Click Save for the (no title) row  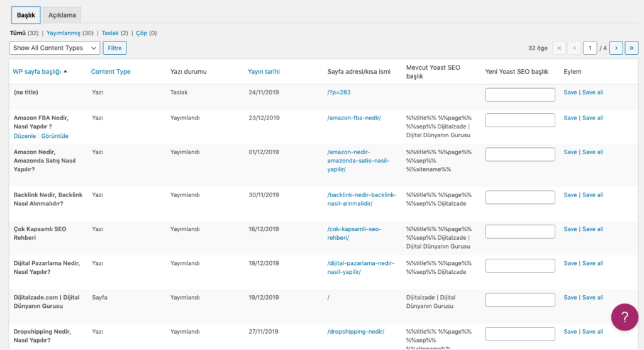[570, 93]
